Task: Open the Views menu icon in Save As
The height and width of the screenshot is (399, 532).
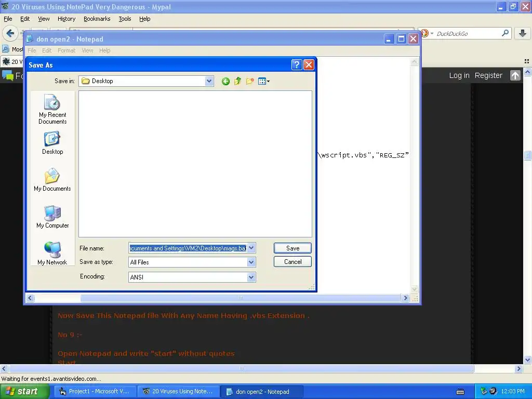Action: pos(263,81)
